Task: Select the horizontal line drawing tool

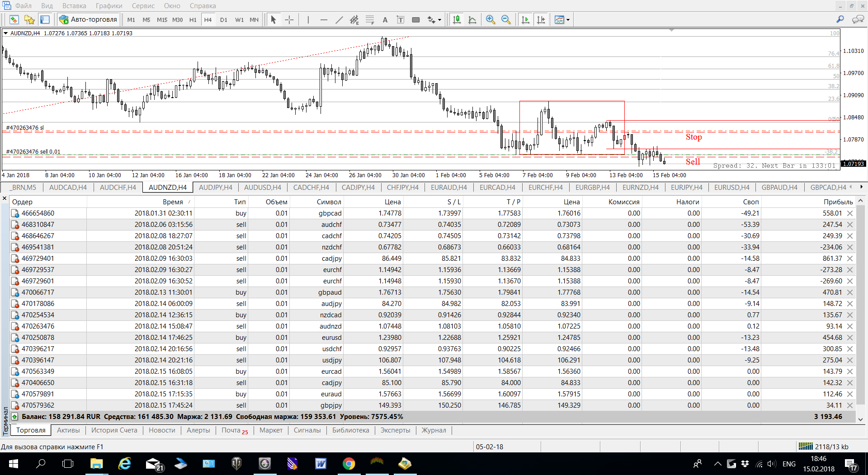Action: 324,19
